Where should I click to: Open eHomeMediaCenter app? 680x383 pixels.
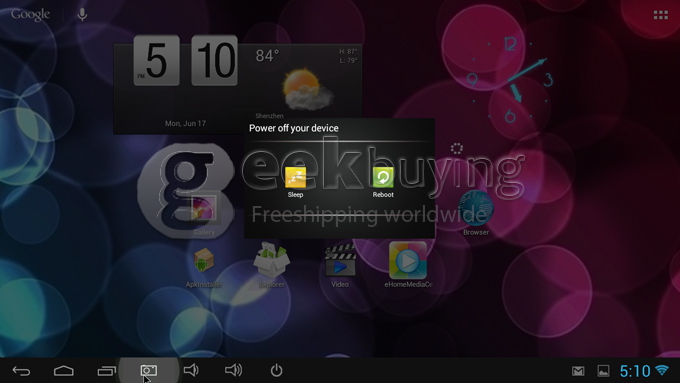408,265
